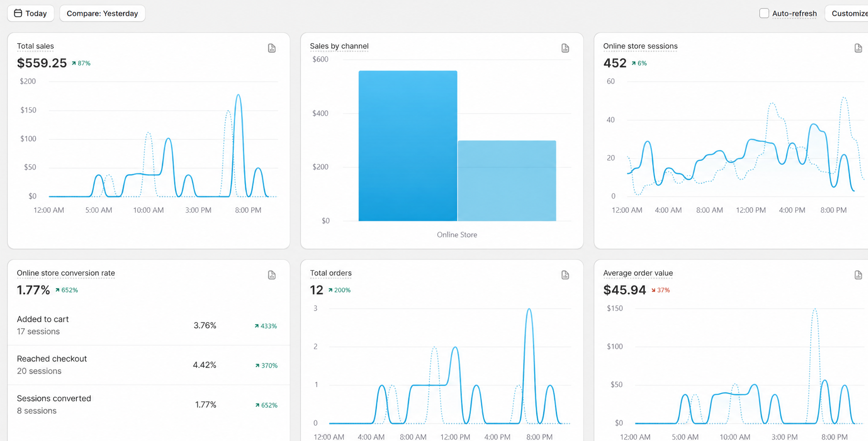Open the Today date range picker
Image resolution: width=868 pixels, height=441 pixels.
pos(31,13)
